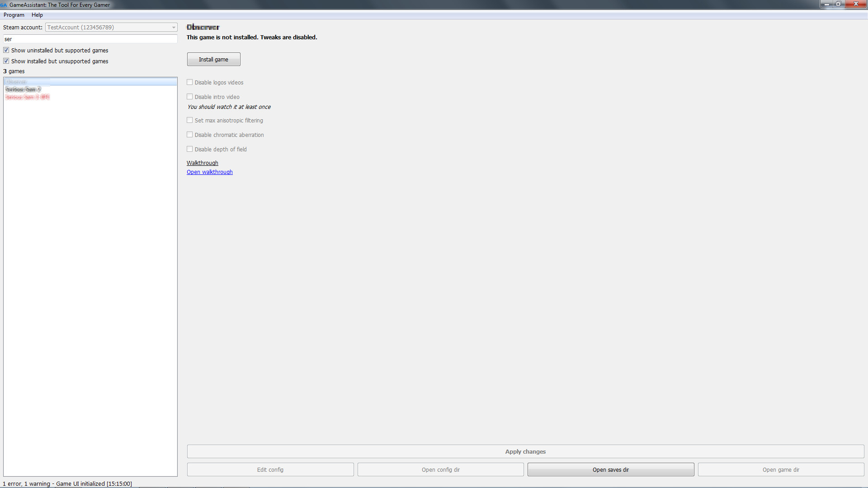The width and height of the screenshot is (868, 488).
Task: Enable Set max anisotropic filtering
Action: tap(190, 120)
